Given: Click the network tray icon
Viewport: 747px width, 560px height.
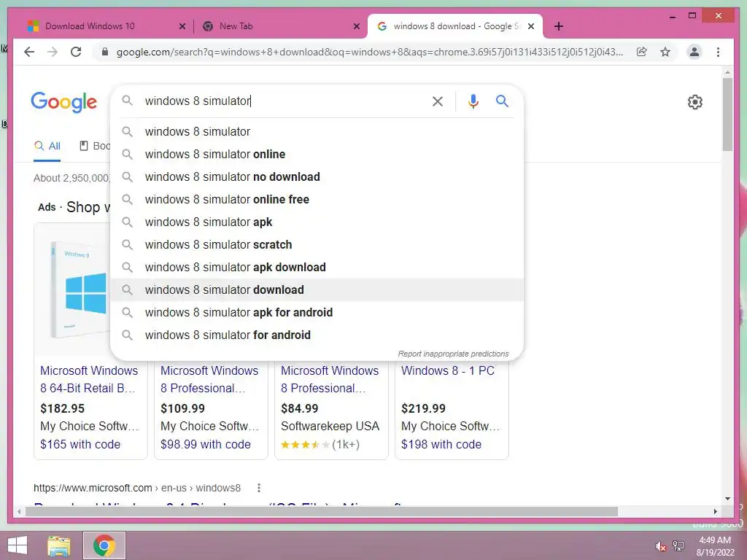Looking at the screenshot, I should coord(678,546).
